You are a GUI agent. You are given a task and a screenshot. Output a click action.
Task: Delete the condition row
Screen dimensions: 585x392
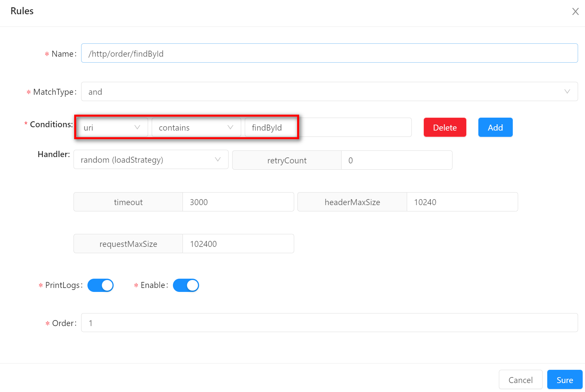coord(445,128)
